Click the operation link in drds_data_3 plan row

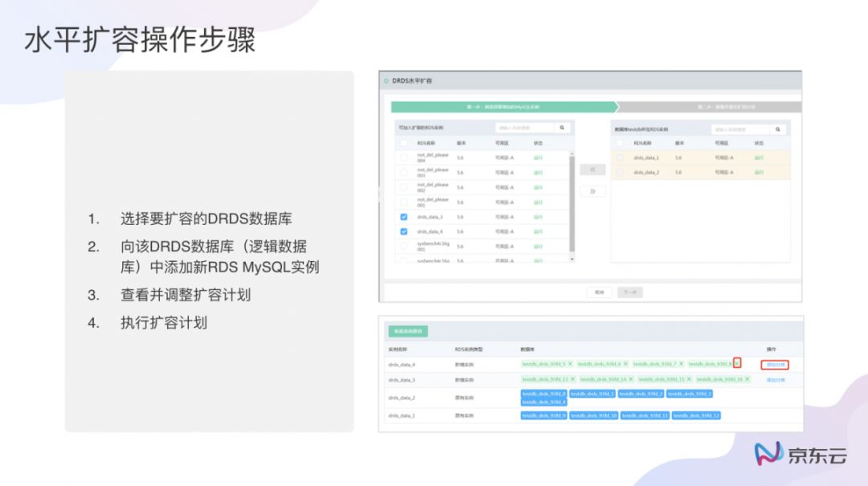click(x=776, y=380)
